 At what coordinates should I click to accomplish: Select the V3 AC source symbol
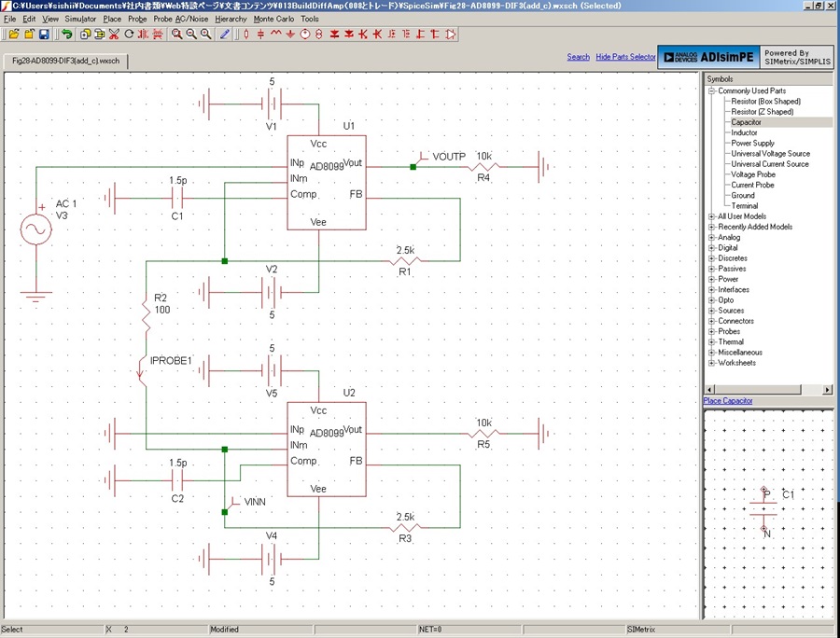coord(35,230)
